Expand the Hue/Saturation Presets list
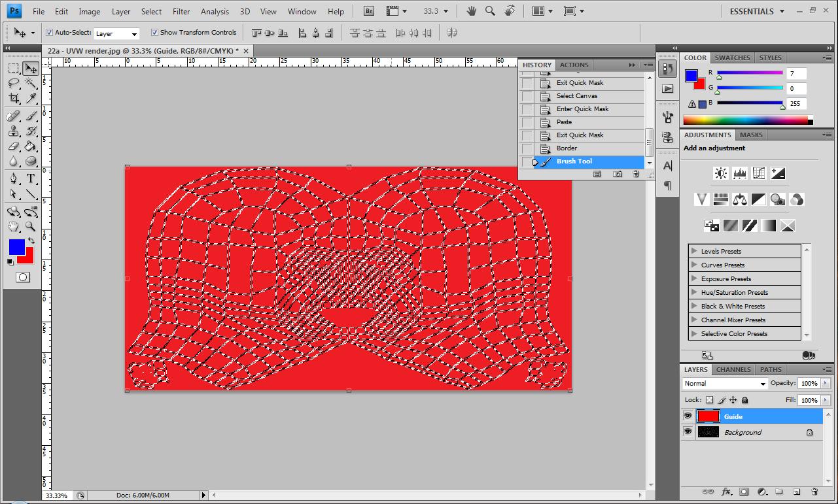 pos(694,292)
